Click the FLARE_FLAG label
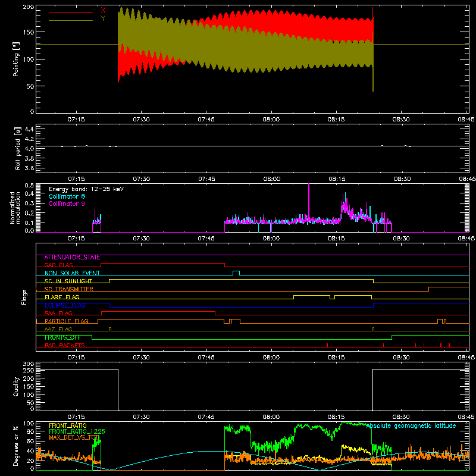The image size is (476, 476). [x=62, y=297]
